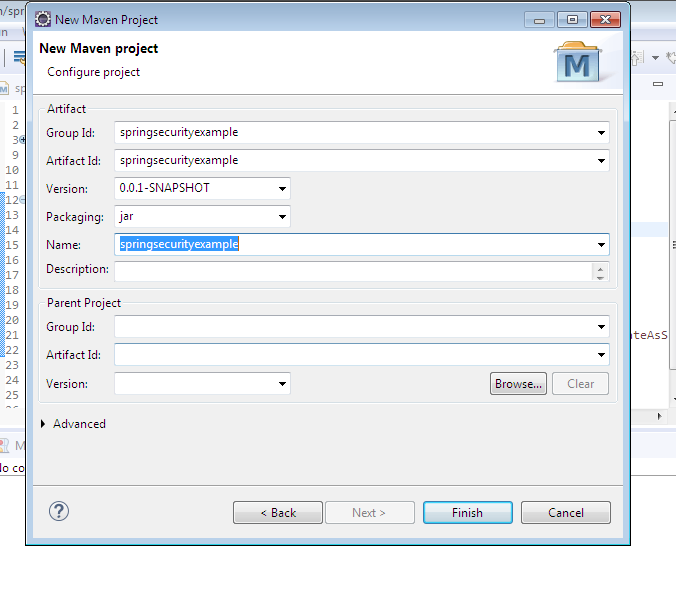
Task: Close the New Maven Project dialog
Action: [603, 19]
